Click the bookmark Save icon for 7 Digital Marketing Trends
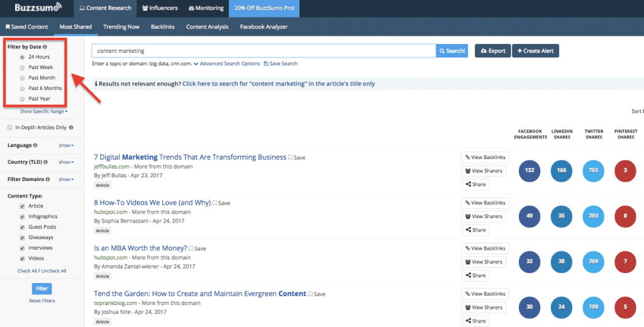The width and height of the screenshot is (644, 327). coord(290,157)
